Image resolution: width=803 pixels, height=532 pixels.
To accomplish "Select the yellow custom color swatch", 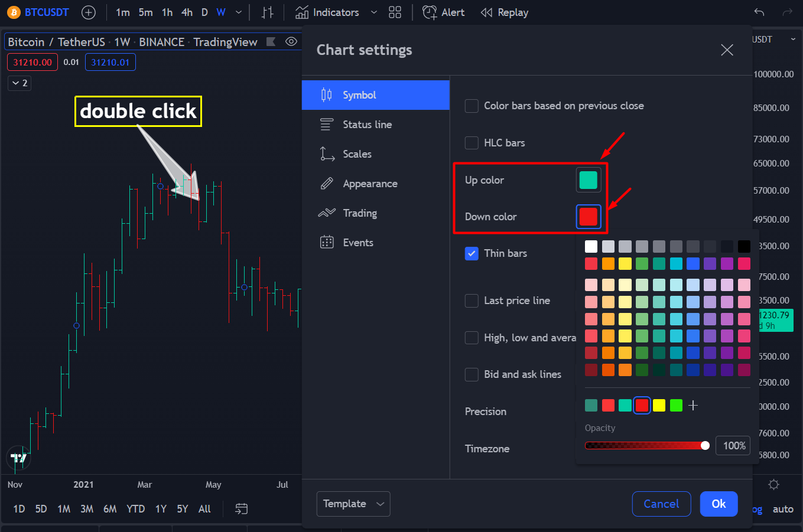I will pos(659,405).
